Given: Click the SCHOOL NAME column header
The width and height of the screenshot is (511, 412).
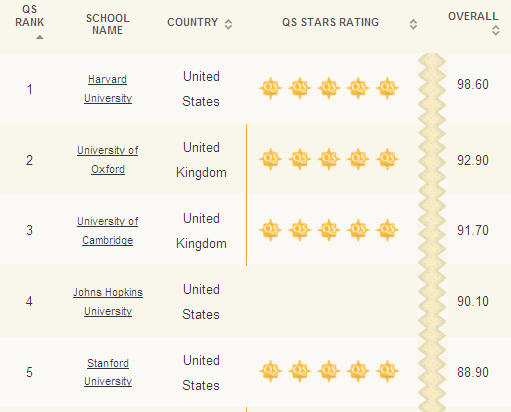Looking at the screenshot, I should [x=108, y=24].
